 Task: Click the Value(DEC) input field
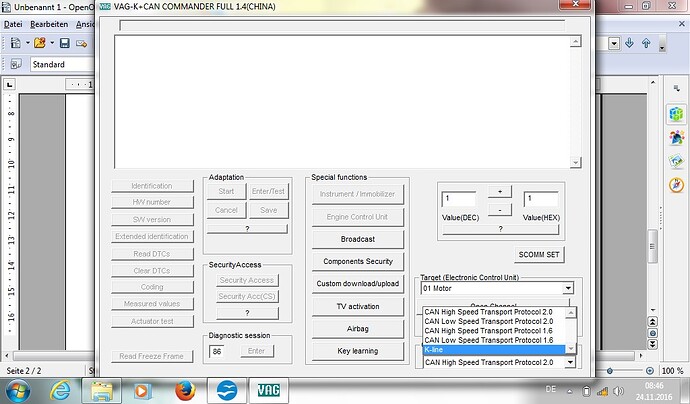[459, 199]
